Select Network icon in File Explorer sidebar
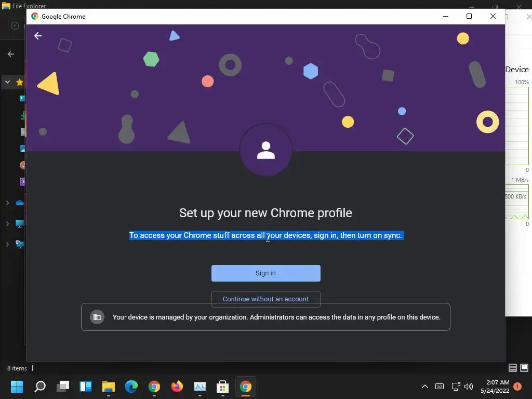 20,244
